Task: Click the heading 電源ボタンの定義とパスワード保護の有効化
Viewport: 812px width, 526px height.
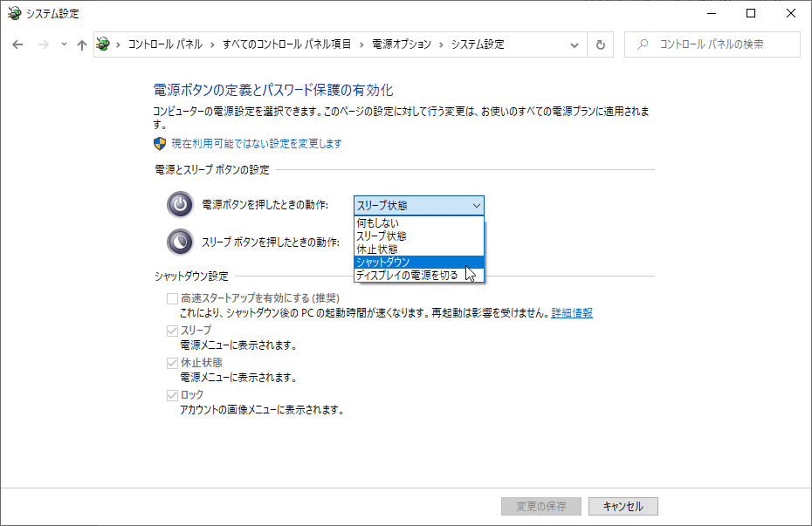Action: (x=273, y=90)
